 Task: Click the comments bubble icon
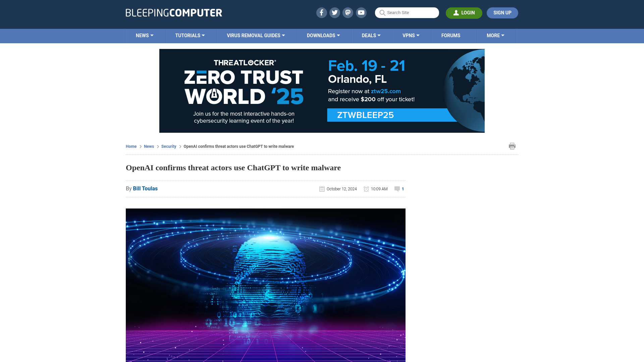(397, 189)
